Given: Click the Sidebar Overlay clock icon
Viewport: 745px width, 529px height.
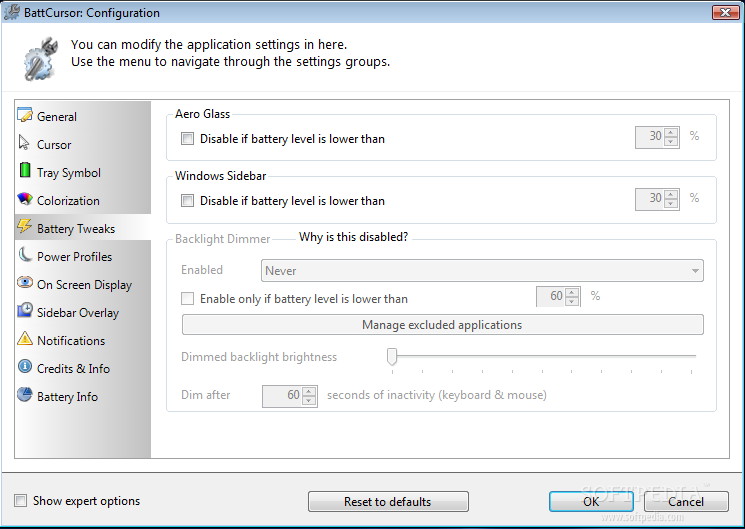Looking at the screenshot, I should [25, 310].
